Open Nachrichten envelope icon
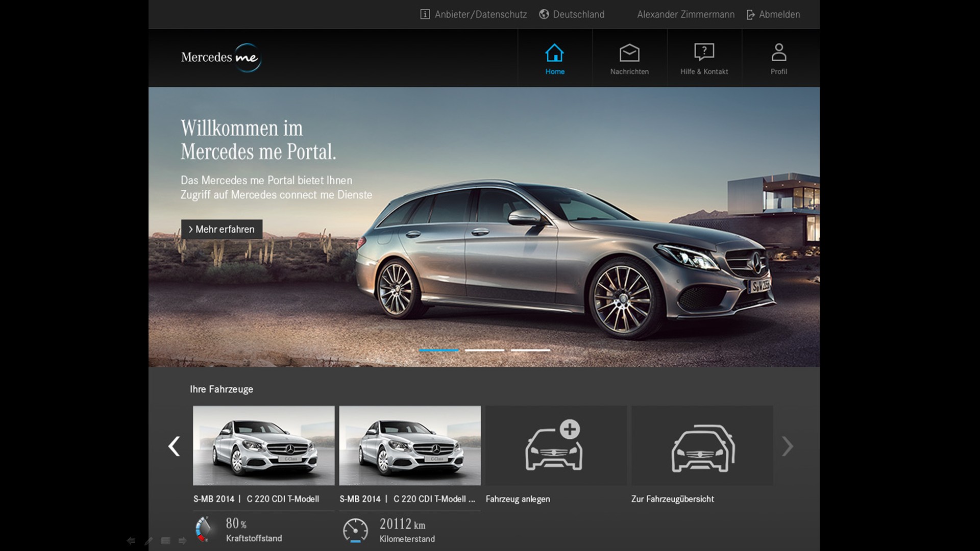 click(629, 53)
